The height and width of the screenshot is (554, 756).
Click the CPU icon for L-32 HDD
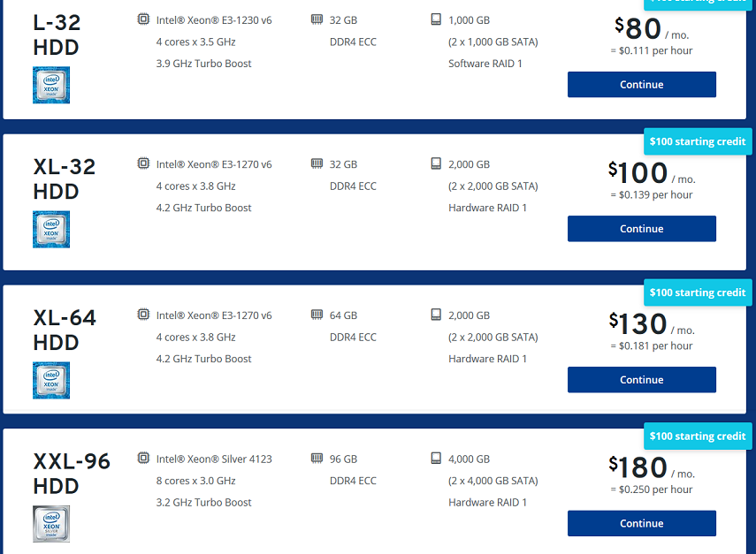click(x=143, y=19)
